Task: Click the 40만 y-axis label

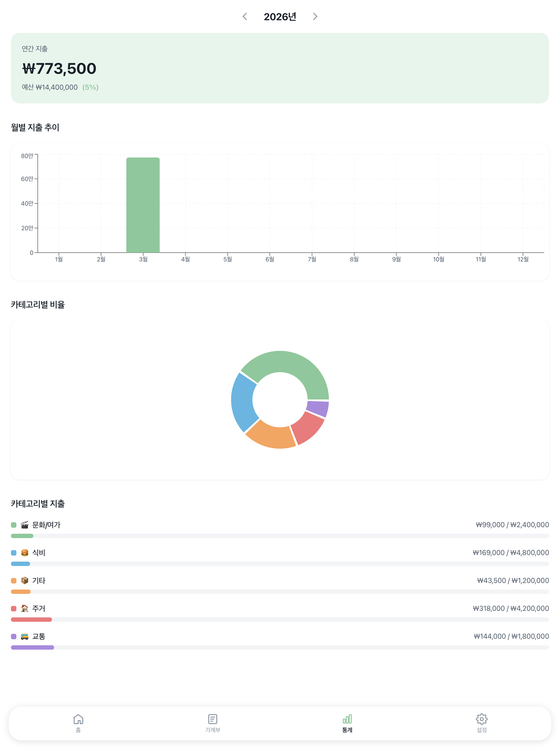Action: 27,203
